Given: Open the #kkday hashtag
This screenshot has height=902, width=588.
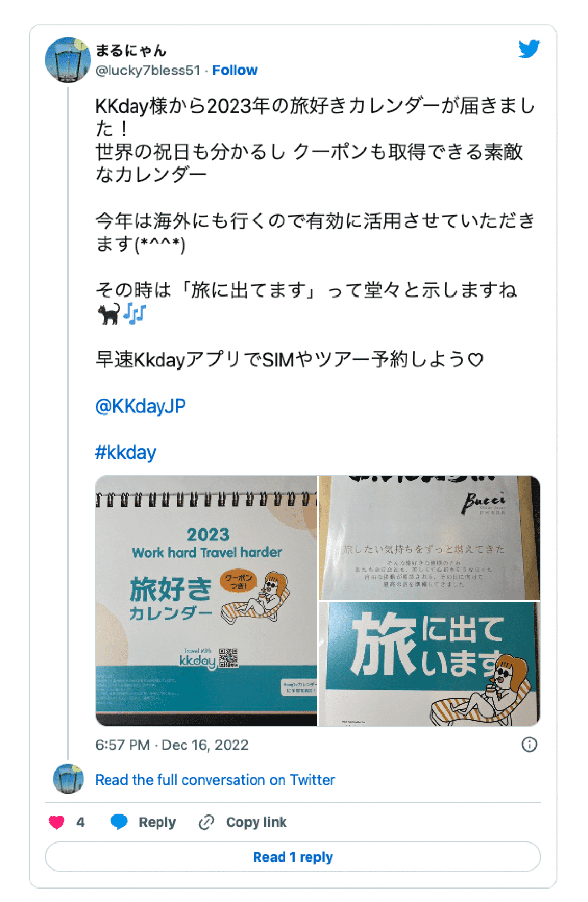Looking at the screenshot, I should [126, 452].
